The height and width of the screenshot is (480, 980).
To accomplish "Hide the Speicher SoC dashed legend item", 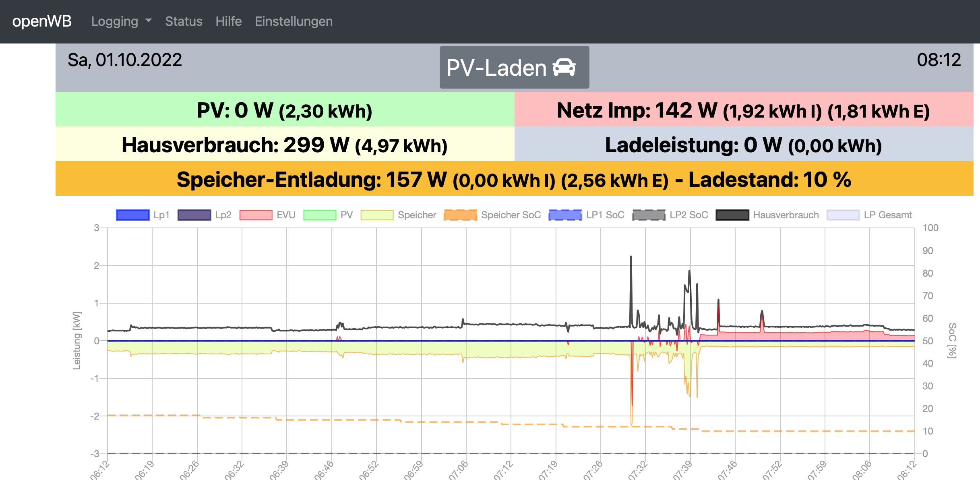I will (460, 215).
